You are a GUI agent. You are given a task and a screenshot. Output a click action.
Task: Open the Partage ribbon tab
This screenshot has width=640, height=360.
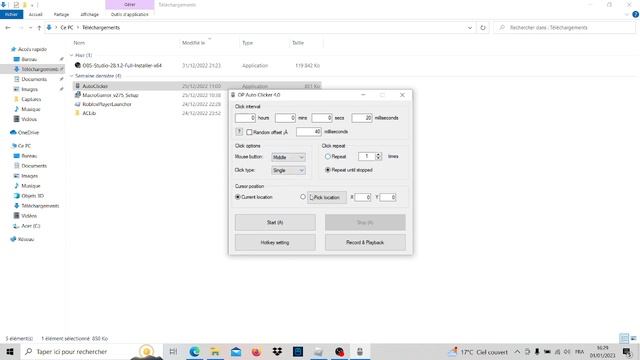point(61,14)
